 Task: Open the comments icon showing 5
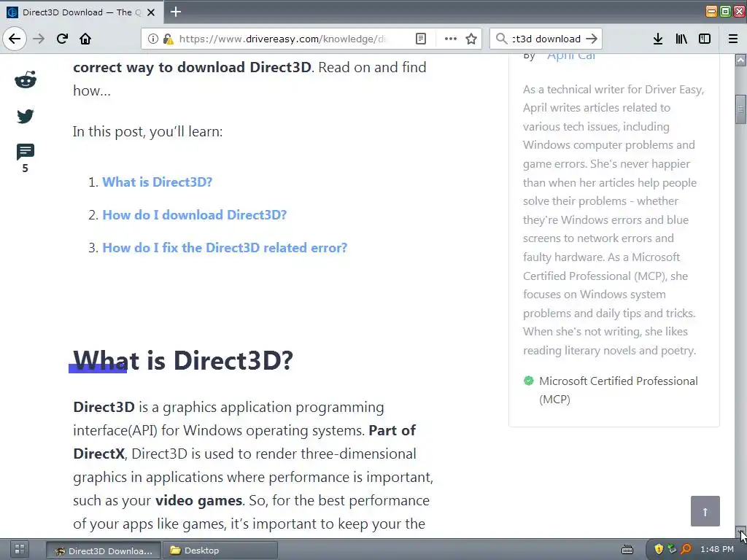pyautogui.click(x=26, y=152)
